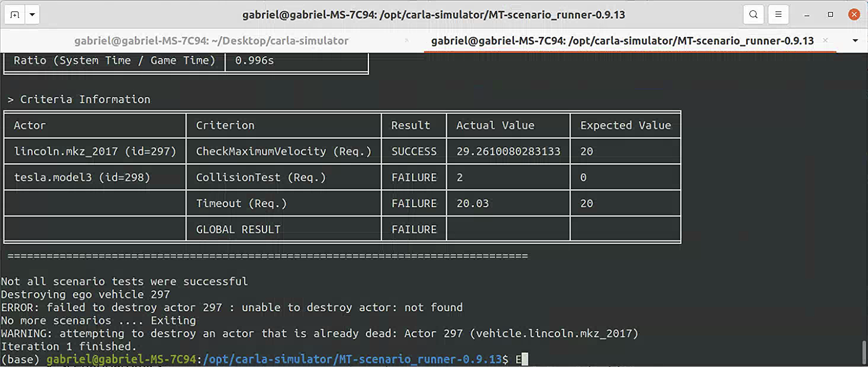Click the maximize window control
Image resolution: width=868 pixels, height=367 pixels.
point(829,14)
